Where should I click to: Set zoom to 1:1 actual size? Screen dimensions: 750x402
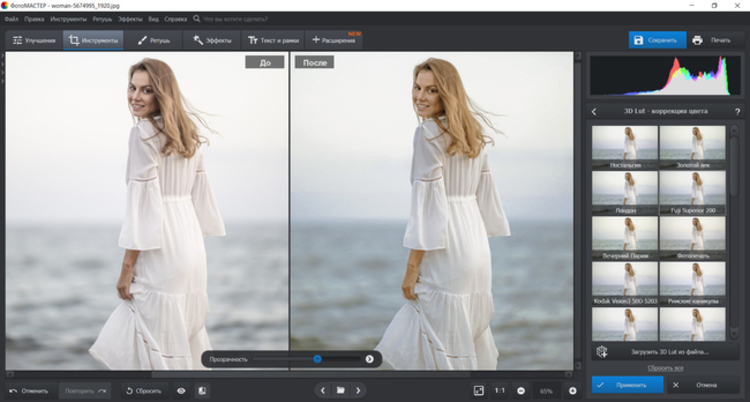coord(500,390)
